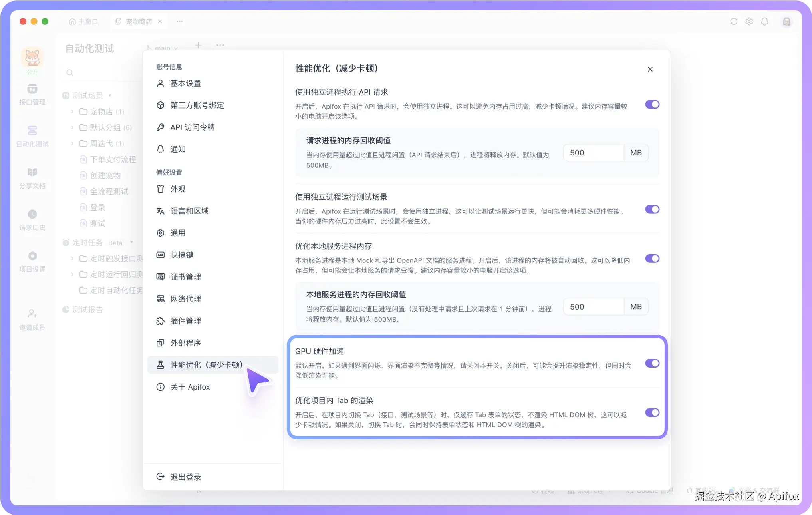Click the 请求进程的内存回收阈值 input field

click(x=594, y=153)
